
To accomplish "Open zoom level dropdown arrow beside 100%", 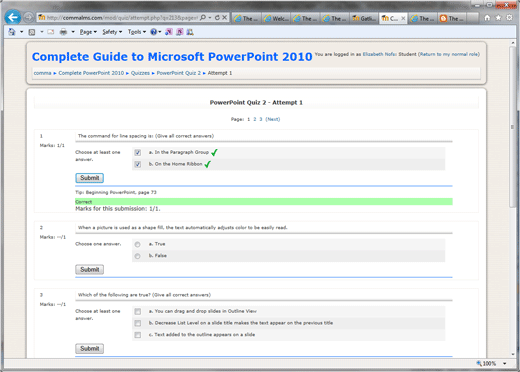I will pyautogui.click(x=505, y=363).
